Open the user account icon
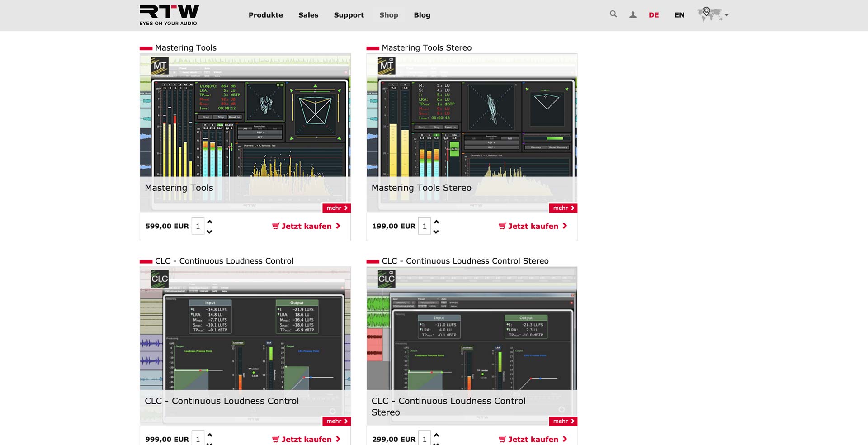868x445 pixels. click(633, 15)
